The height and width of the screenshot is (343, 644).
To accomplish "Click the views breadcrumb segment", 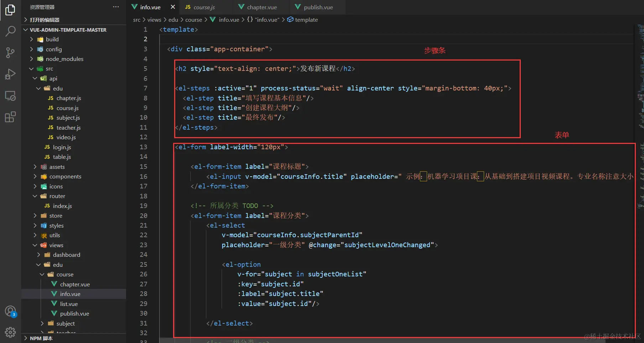I will click(x=154, y=20).
